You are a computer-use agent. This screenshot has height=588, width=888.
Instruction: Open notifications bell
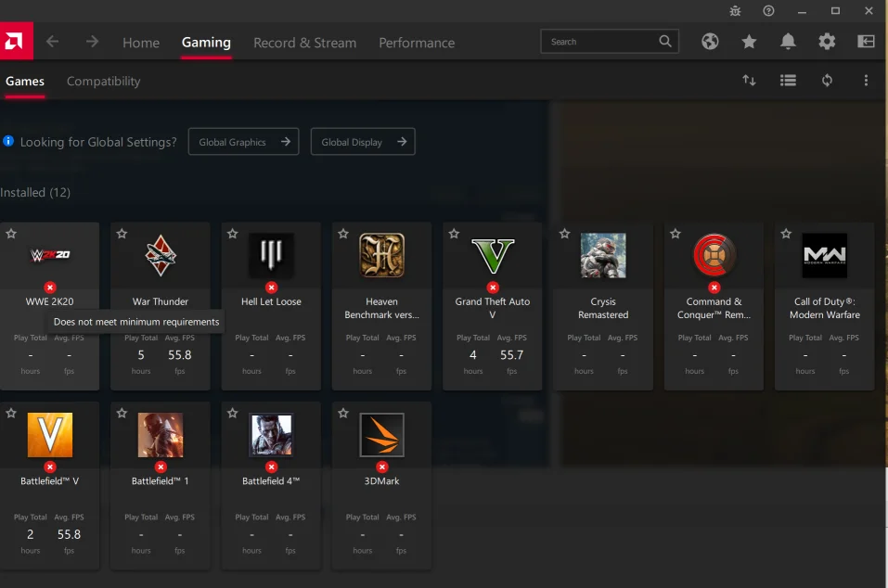point(788,42)
